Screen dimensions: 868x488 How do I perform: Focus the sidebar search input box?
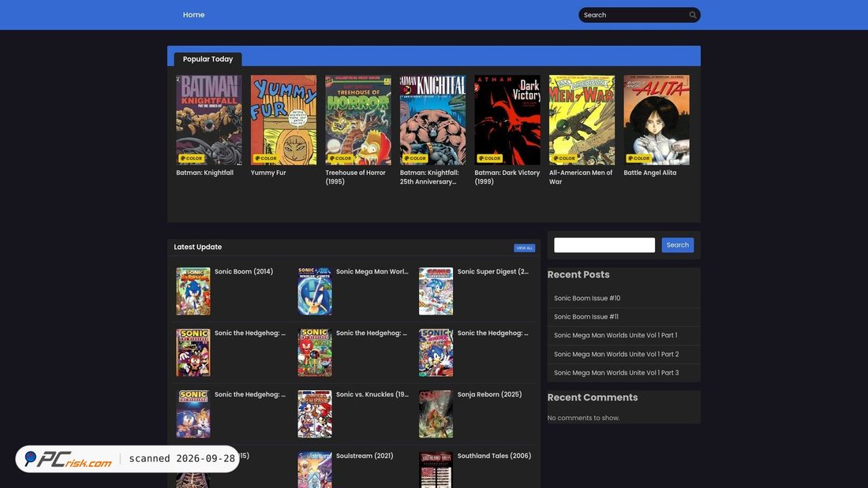click(604, 245)
